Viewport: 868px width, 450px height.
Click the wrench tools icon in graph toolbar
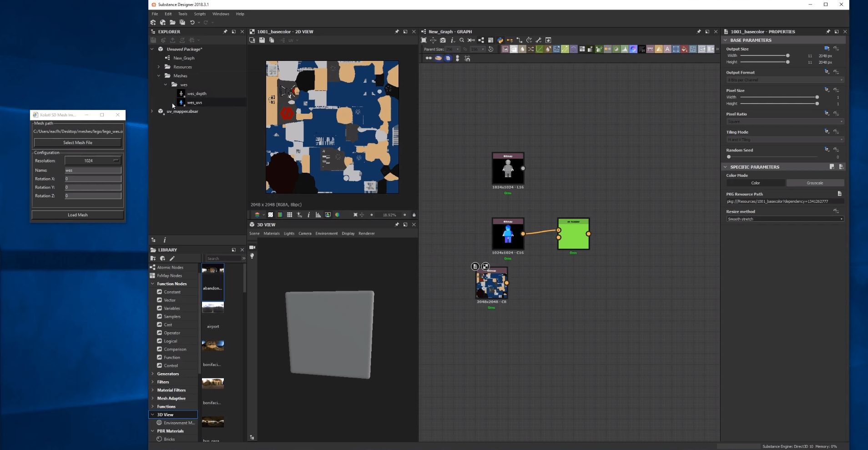coord(539,40)
